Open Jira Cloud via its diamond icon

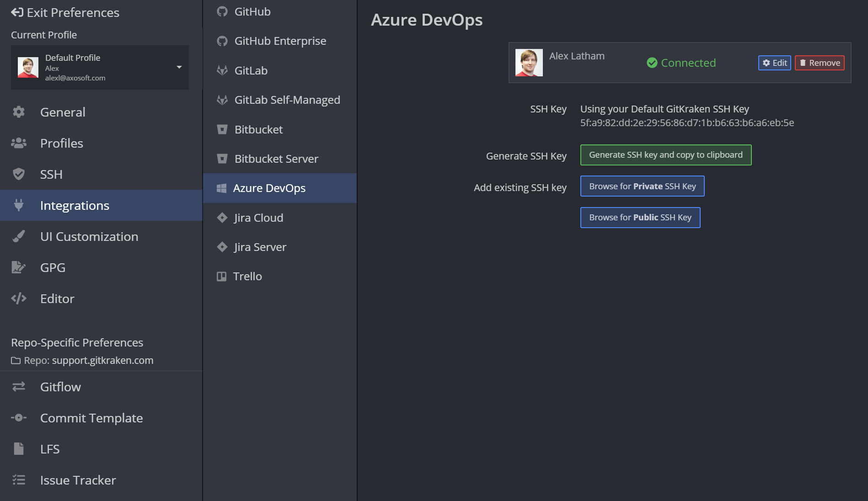click(x=222, y=218)
